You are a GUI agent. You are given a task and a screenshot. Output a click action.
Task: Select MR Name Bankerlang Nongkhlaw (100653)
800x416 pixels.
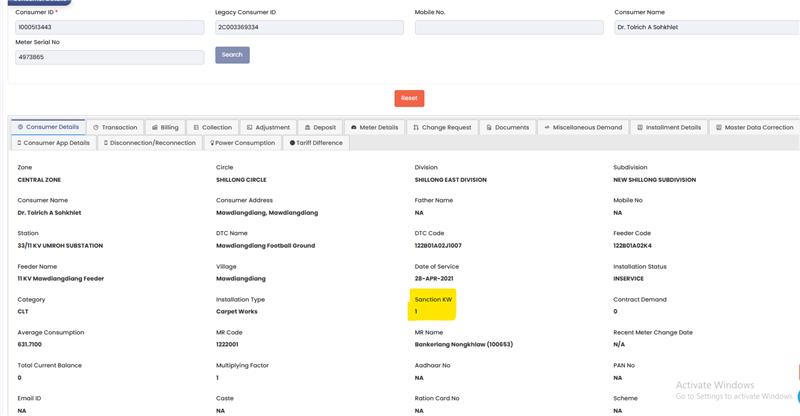(464, 345)
